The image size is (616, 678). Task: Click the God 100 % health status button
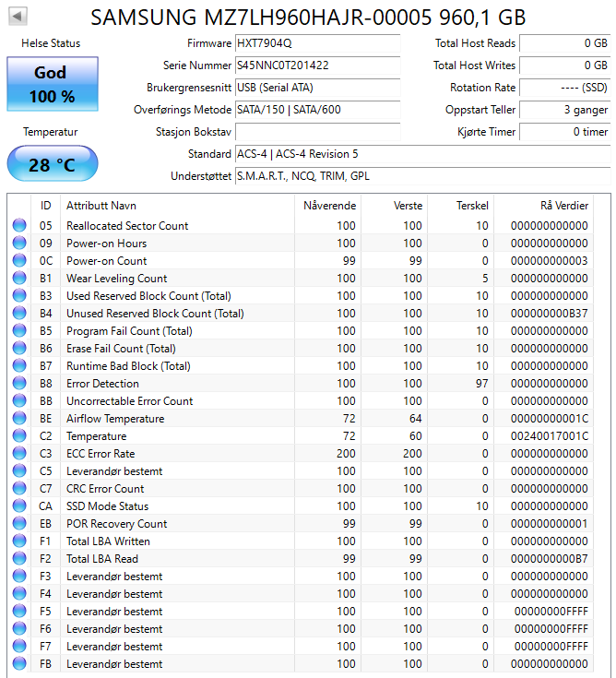tap(53, 84)
